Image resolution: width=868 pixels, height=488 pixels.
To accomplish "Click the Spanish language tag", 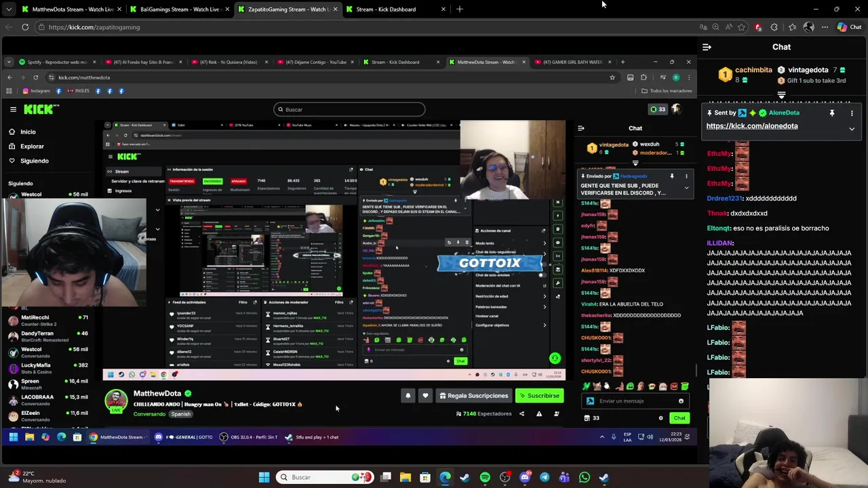I will 180,414.
